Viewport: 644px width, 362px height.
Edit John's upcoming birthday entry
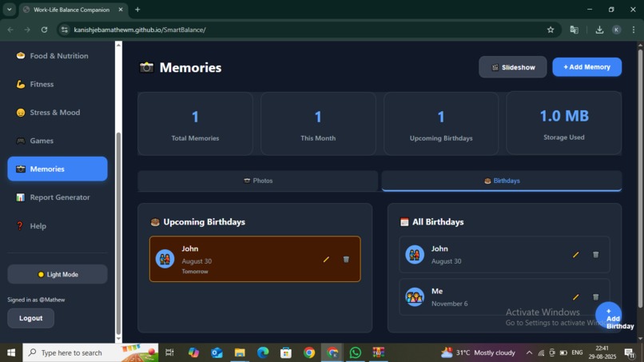click(326, 259)
